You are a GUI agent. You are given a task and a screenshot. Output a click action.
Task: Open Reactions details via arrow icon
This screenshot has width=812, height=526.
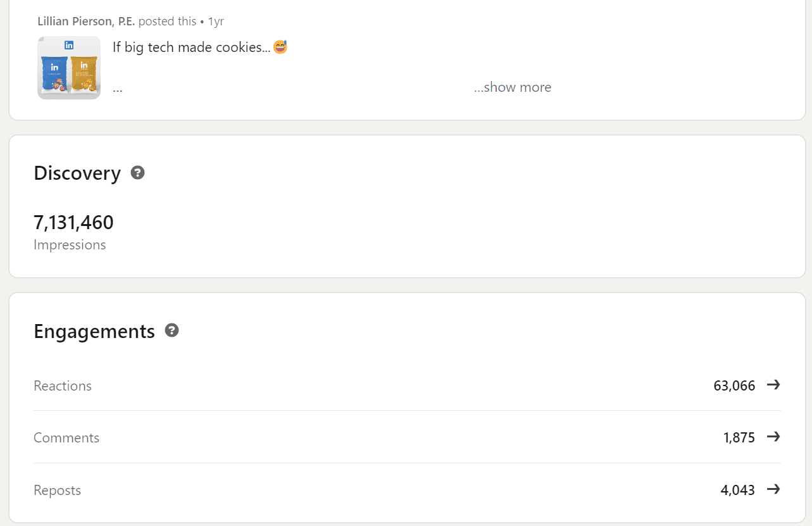773,385
